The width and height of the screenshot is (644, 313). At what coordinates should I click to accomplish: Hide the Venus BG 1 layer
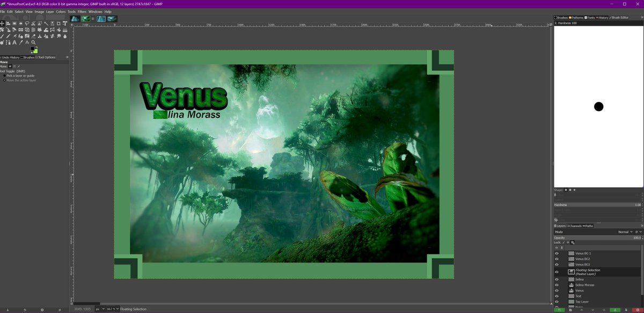pyautogui.click(x=557, y=253)
